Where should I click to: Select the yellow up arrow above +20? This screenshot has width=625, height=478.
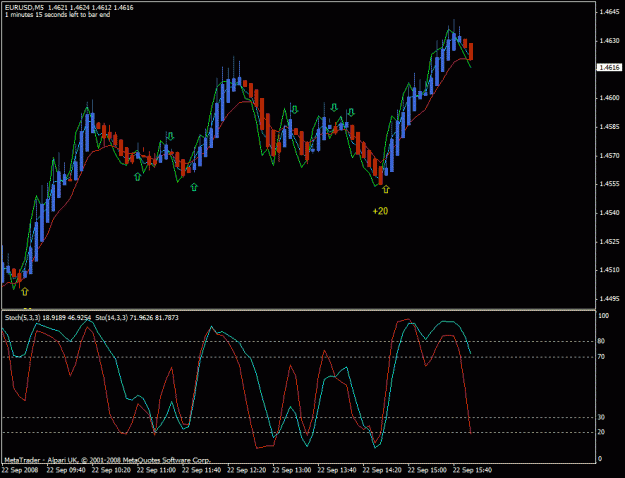tap(386, 189)
